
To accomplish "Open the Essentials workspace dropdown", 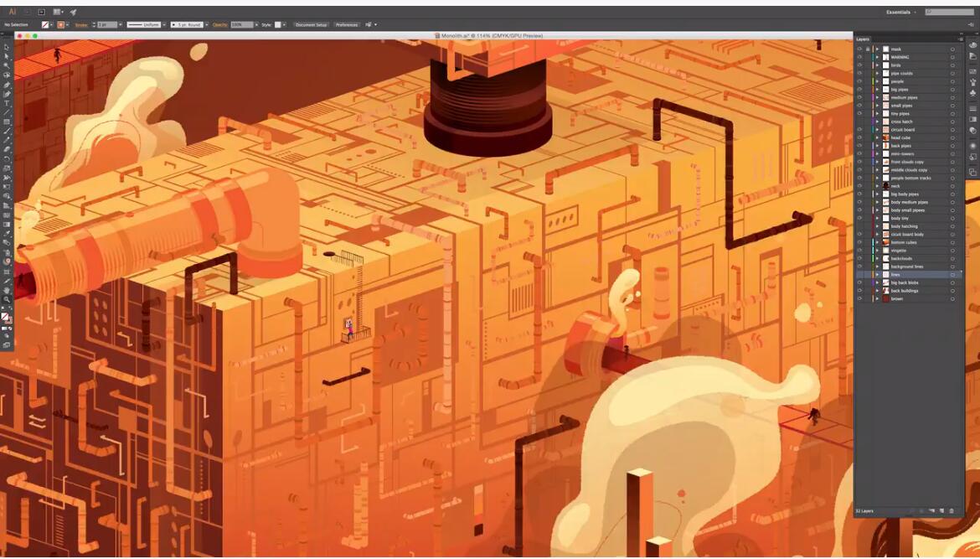I will [x=902, y=13].
